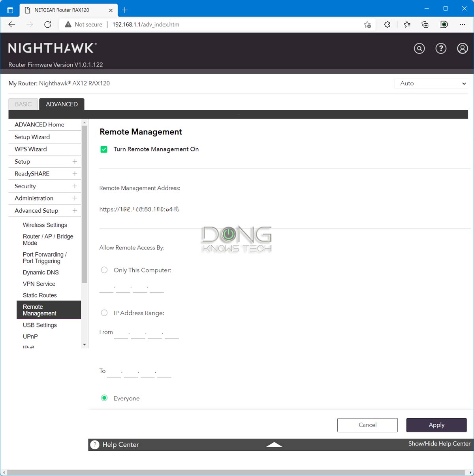Expand the Security menu section
Viewport: 474px width, 476px height.
(x=75, y=186)
